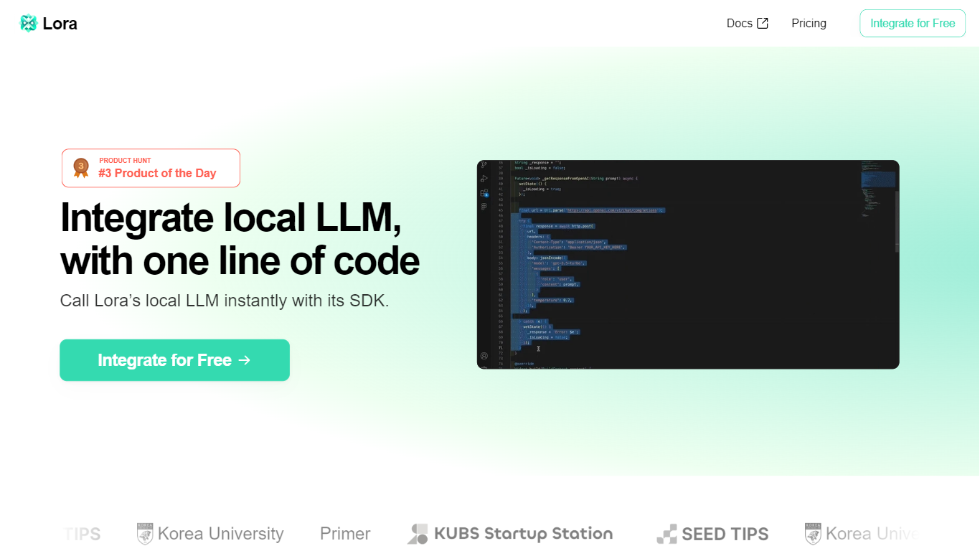Click the green Integrate for Free hero button
The height and width of the screenshot is (551, 980).
tap(174, 360)
